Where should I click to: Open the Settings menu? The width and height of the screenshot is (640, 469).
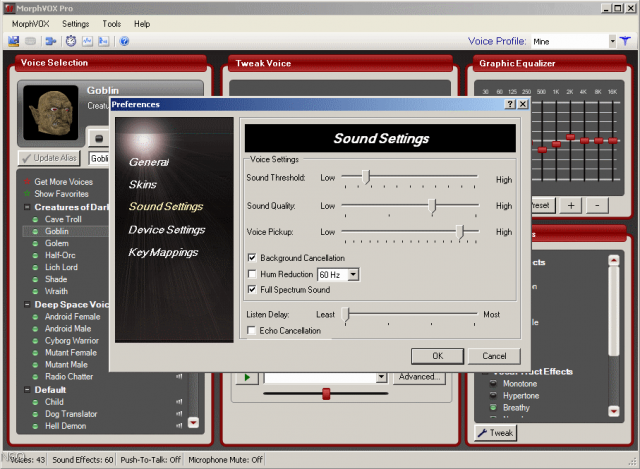click(x=76, y=24)
